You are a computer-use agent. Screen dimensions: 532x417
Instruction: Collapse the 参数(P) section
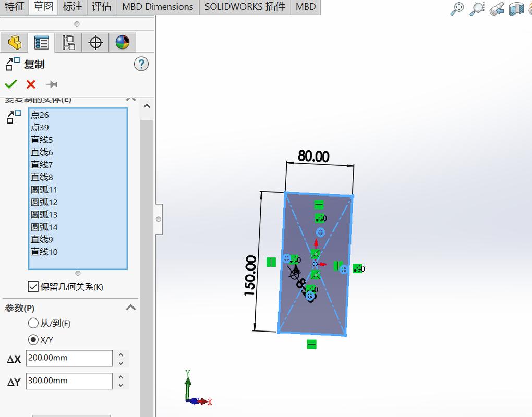130,308
